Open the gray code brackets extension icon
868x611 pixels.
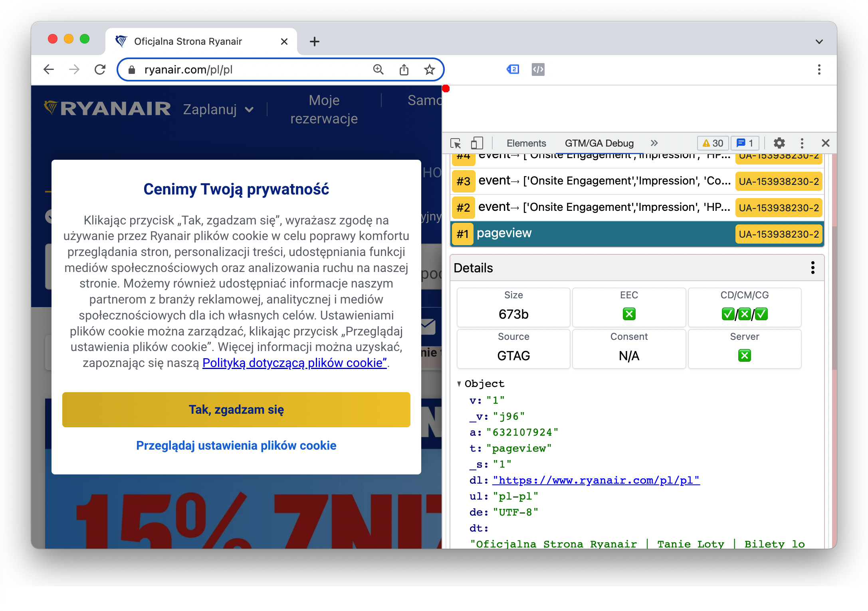point(538,69)
